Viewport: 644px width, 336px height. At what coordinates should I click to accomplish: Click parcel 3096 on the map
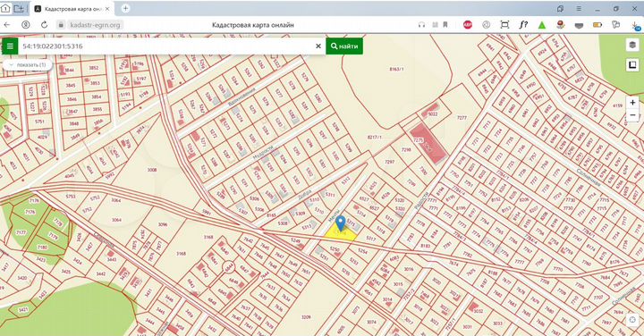click(163, 224)
